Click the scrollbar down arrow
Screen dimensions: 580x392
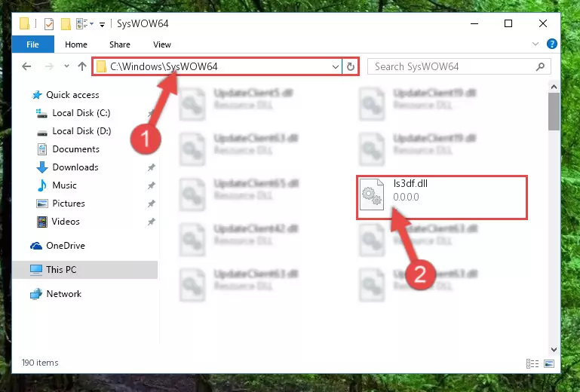pos(554,350)
